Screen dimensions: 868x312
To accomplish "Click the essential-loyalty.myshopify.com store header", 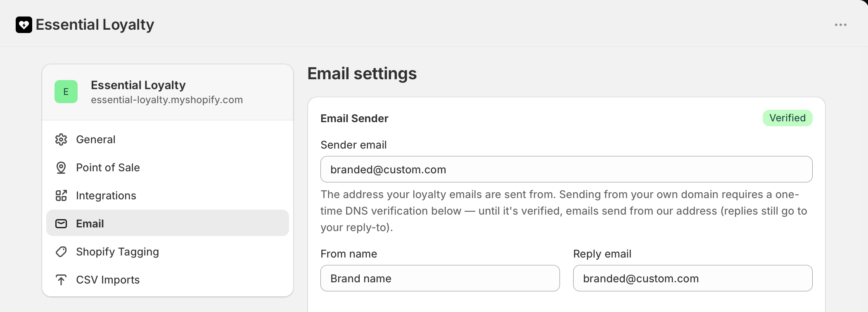I will coord(168,92).
